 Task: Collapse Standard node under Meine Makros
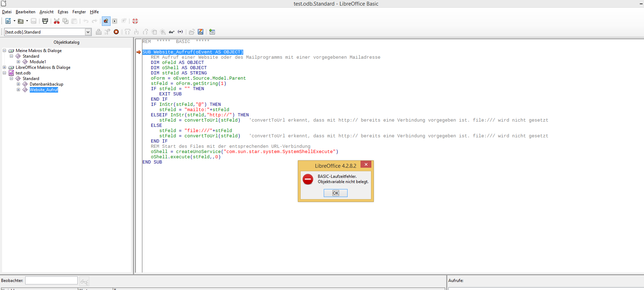[12, 56]
